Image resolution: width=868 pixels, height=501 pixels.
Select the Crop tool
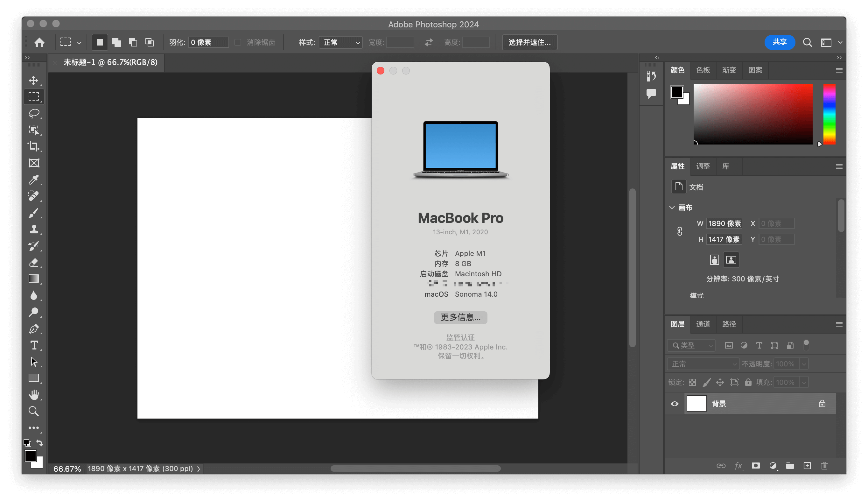tap(34, 146)
